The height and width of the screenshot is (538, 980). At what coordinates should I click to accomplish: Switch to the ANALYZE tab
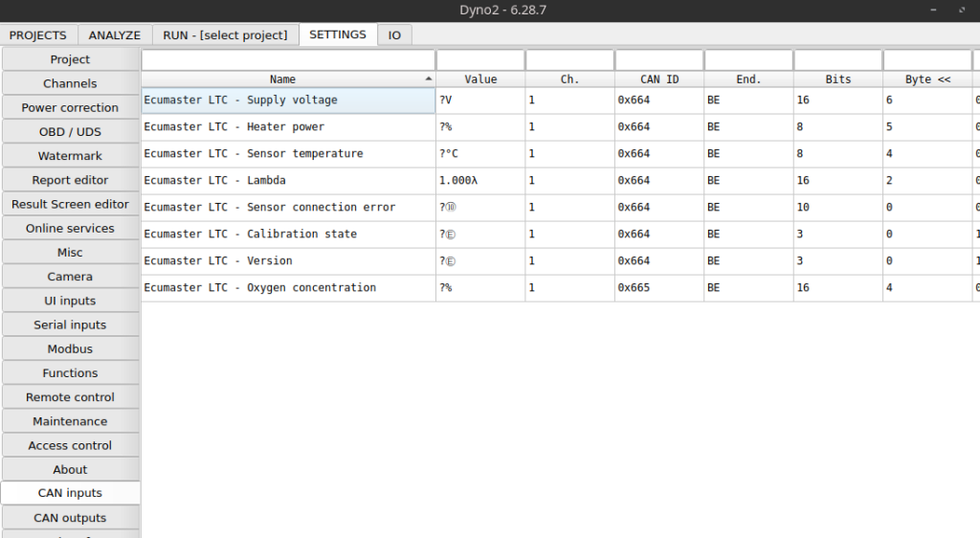pyautogui.click(x=115, y=35)
